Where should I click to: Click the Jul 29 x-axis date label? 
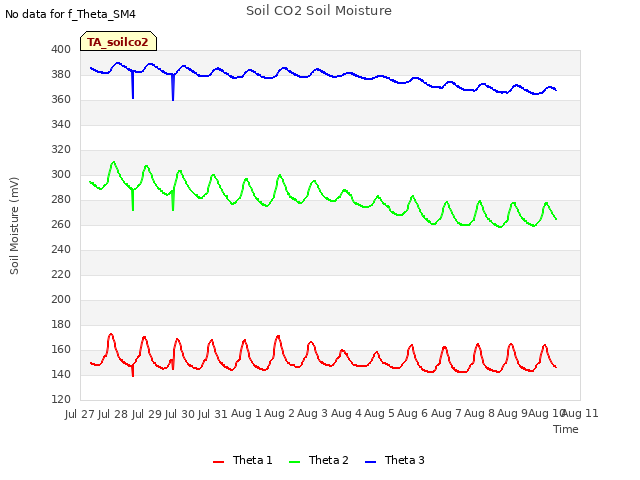(146, 414)
